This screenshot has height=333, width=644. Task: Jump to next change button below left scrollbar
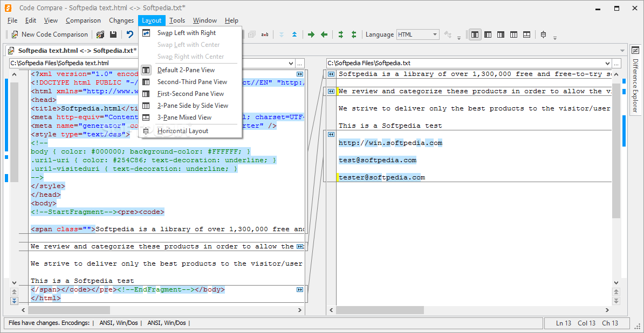click(x=15, y=301)
